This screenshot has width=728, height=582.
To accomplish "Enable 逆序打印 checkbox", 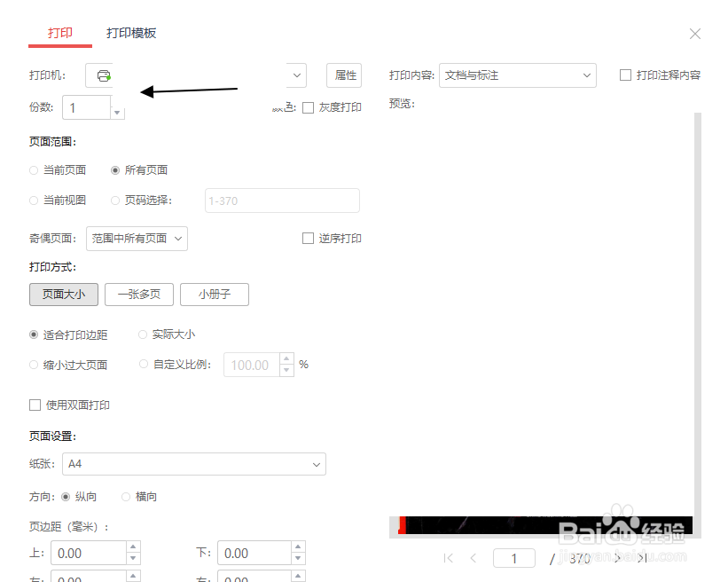I will [x=308, y=238].
